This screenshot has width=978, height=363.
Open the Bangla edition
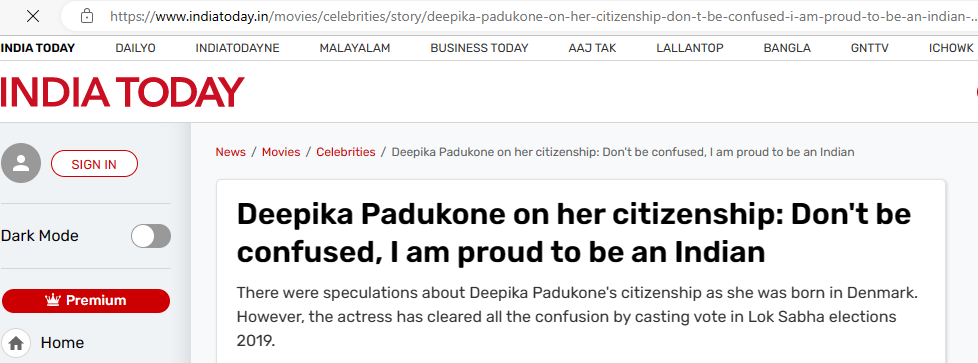tap(787, 48)
